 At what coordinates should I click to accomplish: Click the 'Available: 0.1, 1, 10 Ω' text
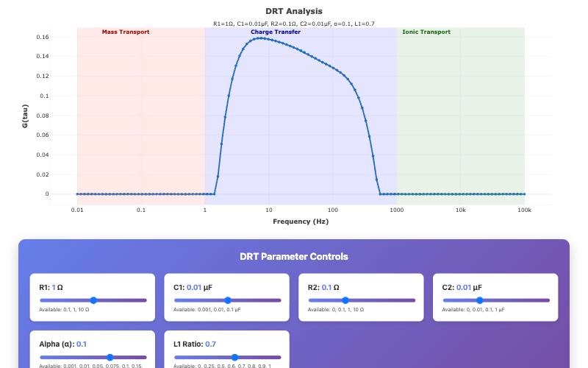[64, 310]
